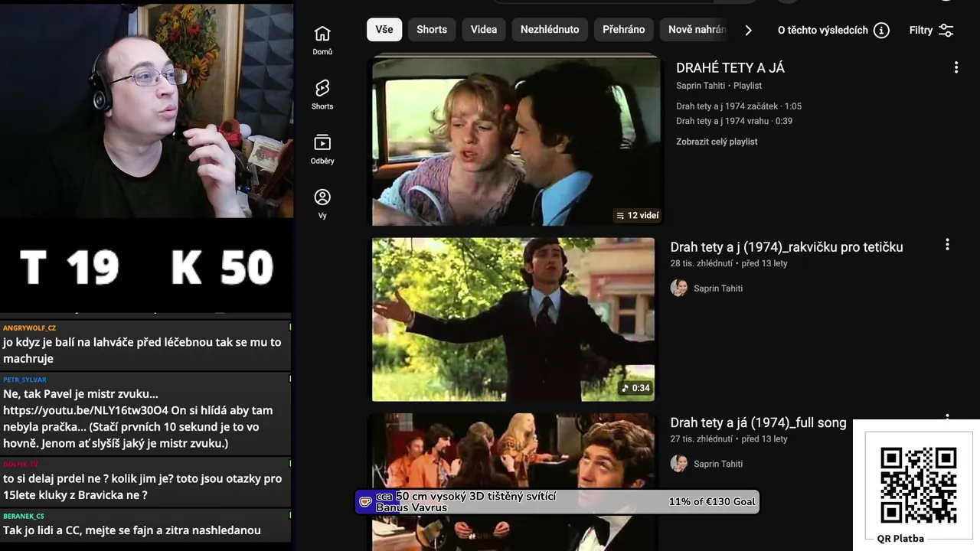The image size is (980, 551).
Task: Open three-dot menu for rakvičku pro tetičku video
Action: tap(947, 244)
